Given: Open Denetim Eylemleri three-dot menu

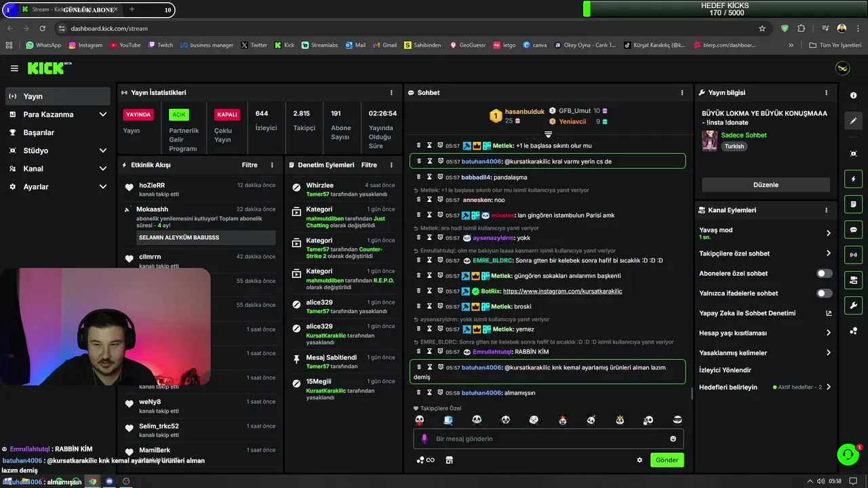Looking at the screenshot, I should pos(391,165).
